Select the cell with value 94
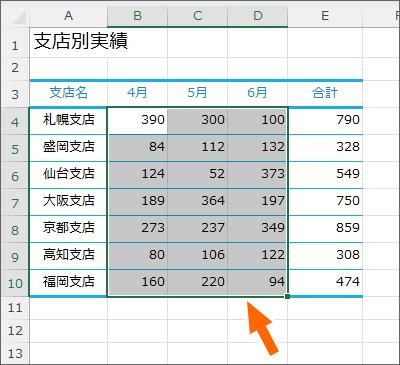 pyautogui.click(x=258, y=283)
